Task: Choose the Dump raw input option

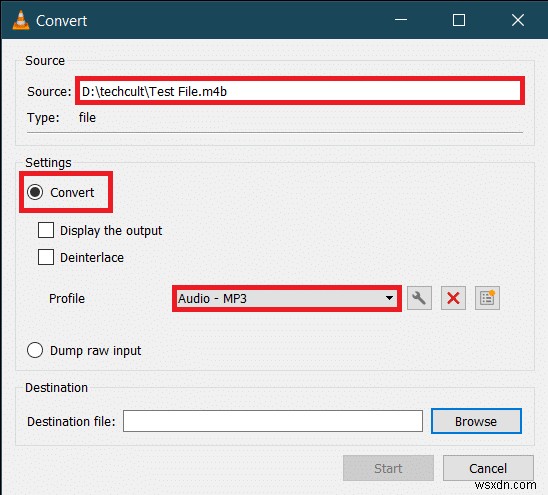Action: 35,350
